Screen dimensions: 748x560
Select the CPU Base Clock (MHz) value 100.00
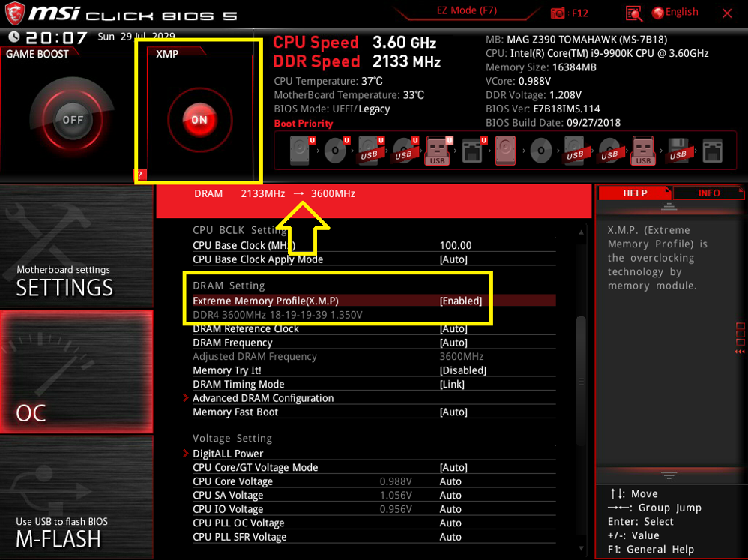click(x=456, y=245)
